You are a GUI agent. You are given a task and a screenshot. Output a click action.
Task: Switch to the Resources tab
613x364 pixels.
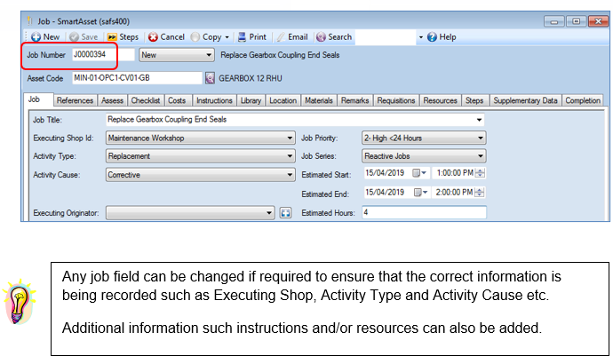[x=440, y=100]
